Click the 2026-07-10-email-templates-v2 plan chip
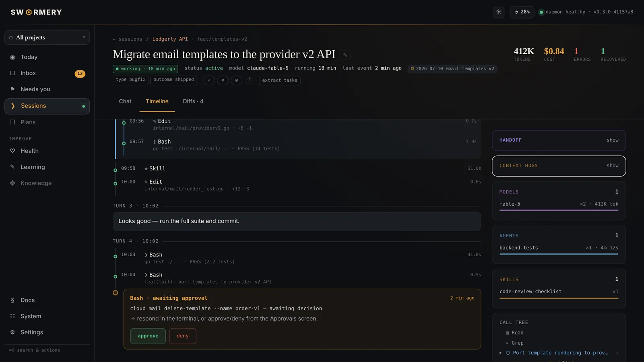 pos(452,69)
